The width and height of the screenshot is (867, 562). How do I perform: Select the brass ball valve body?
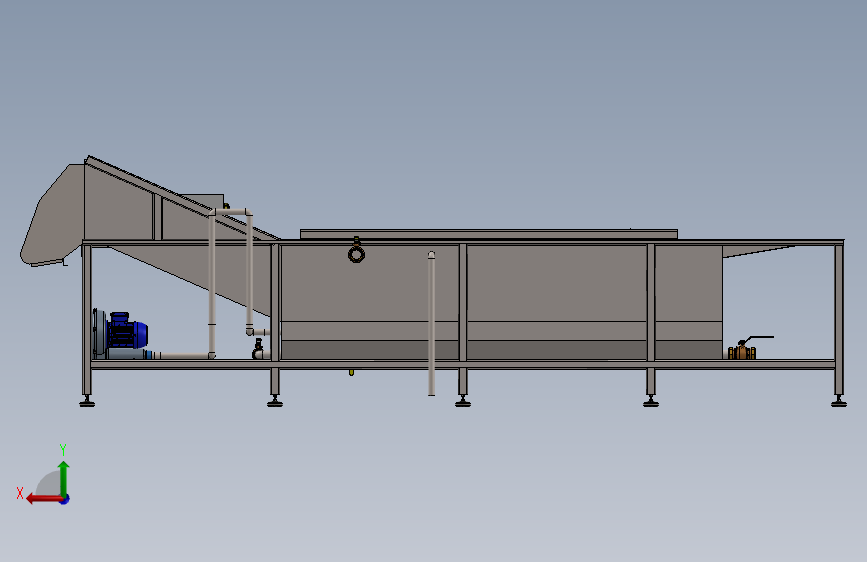(742, 352)
